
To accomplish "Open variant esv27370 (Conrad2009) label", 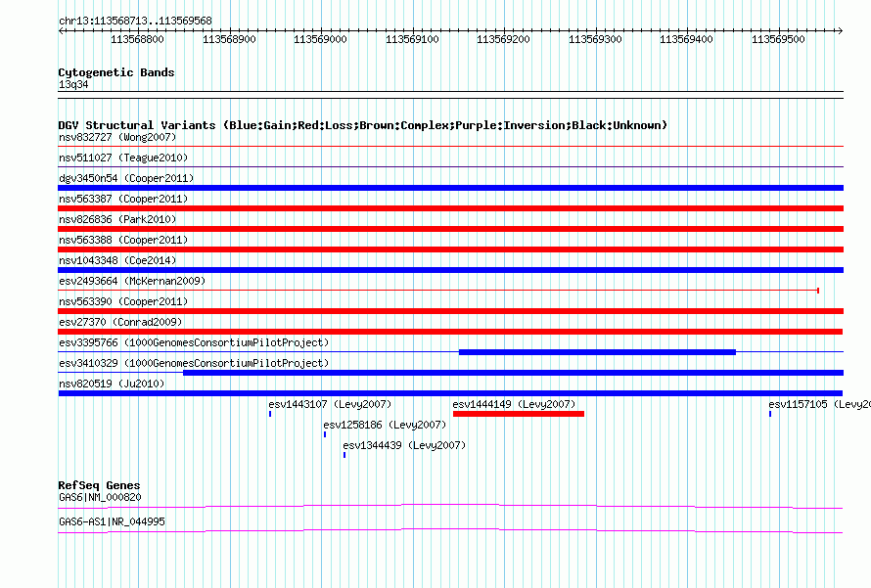I will [120, 322].
